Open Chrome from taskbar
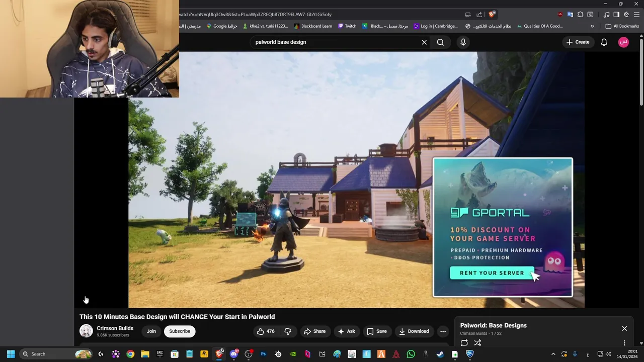The width and height of the screenshot is (644, 362). (130, 354)
